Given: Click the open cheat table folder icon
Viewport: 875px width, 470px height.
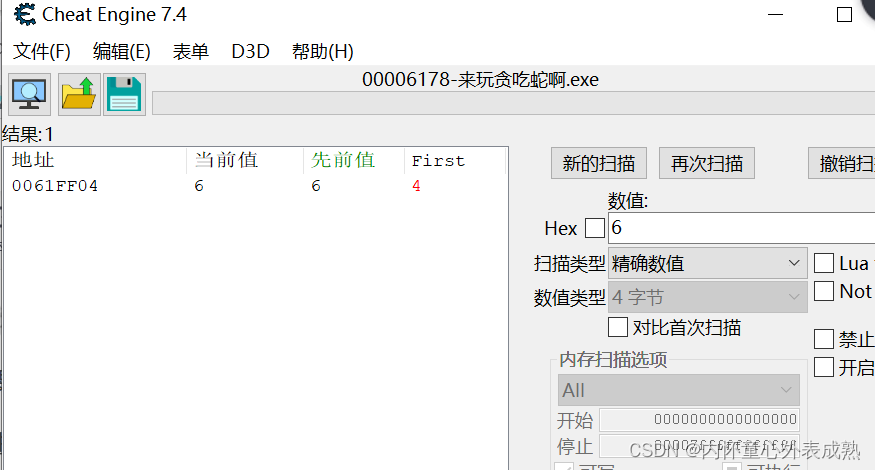Looking at the screenshot, I should (x=79, y=94).
